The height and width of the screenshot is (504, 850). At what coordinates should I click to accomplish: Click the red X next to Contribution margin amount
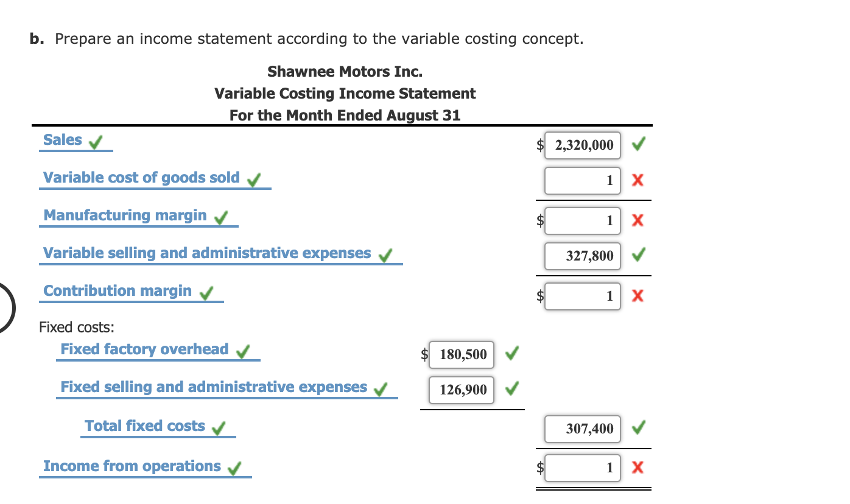point(637,296)
